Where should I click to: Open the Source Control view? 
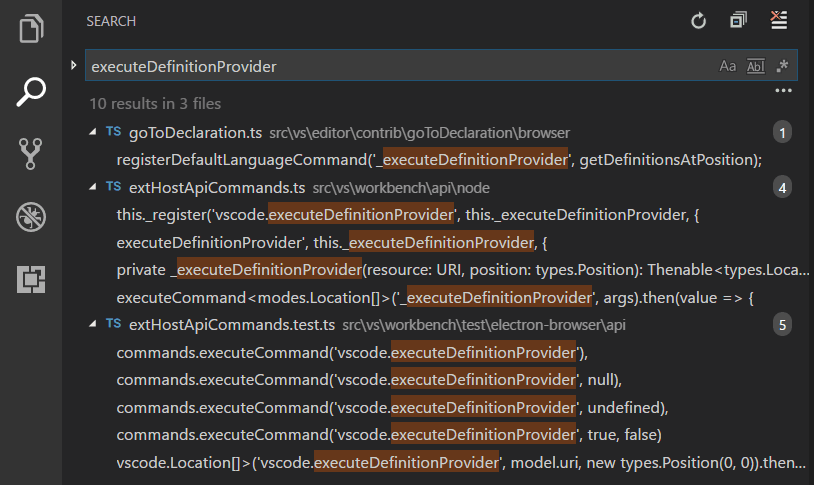pos(32,154)
